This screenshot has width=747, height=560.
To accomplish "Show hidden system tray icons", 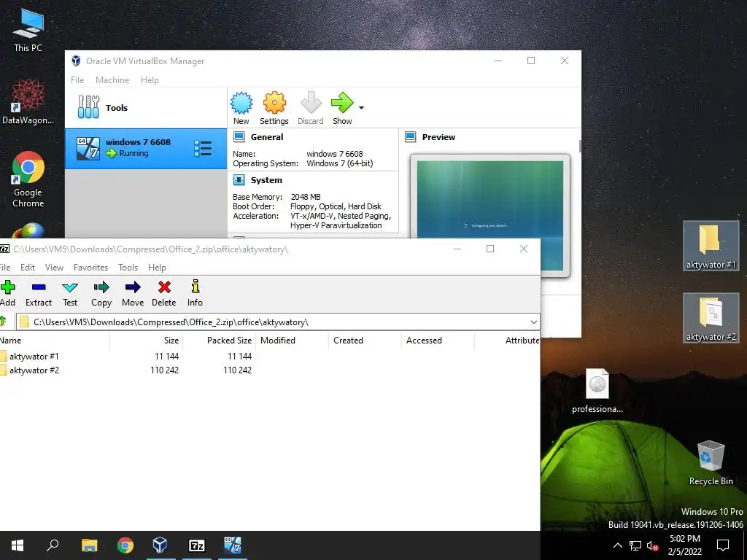I will pyautogui.click(x=617, y=545).
